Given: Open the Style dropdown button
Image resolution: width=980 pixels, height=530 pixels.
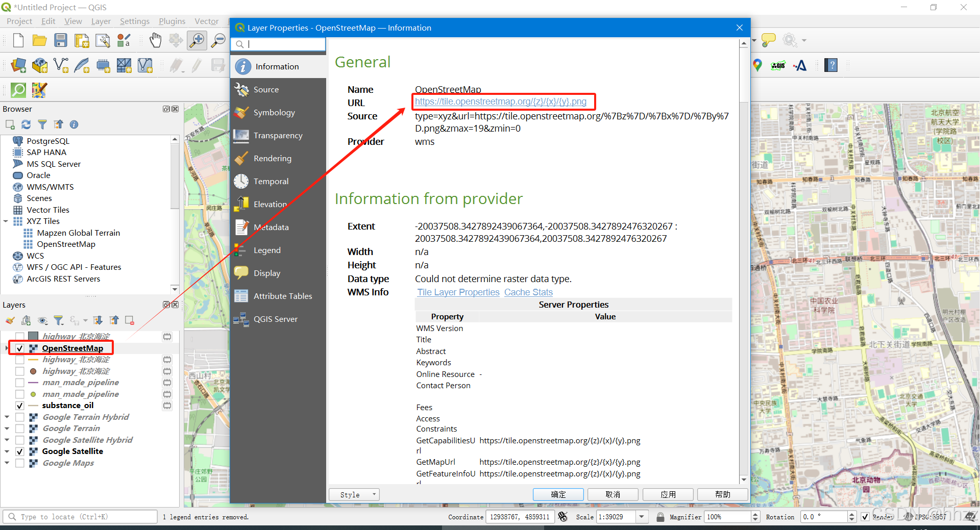Looking at the screenshot, I should tap(354, 495).
